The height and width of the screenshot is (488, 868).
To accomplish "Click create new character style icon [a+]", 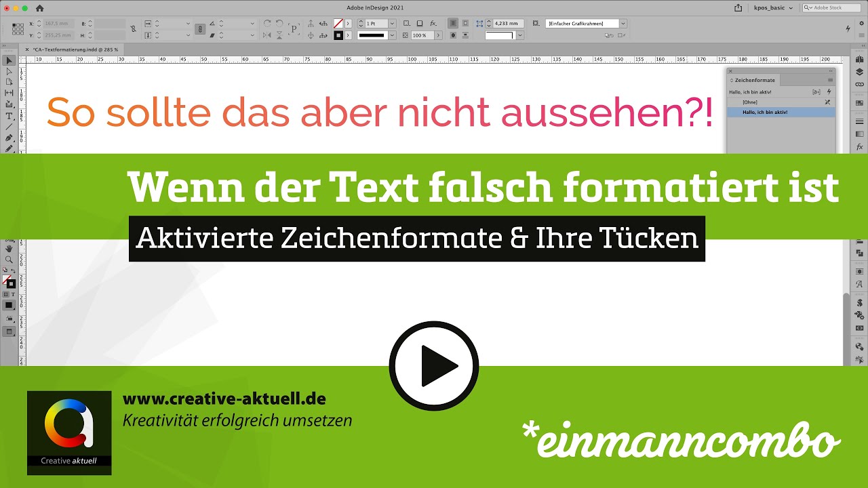I will (x=816, y=91).
